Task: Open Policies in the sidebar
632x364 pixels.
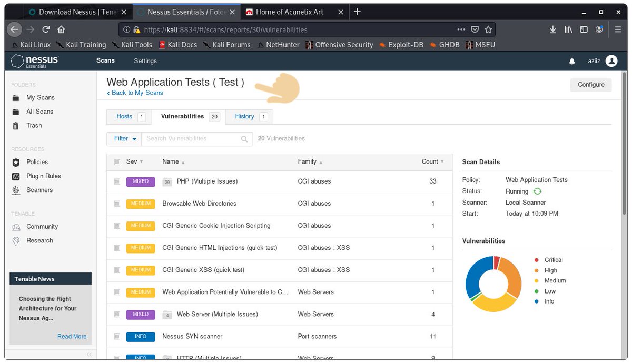Action: tap(37, 162)
